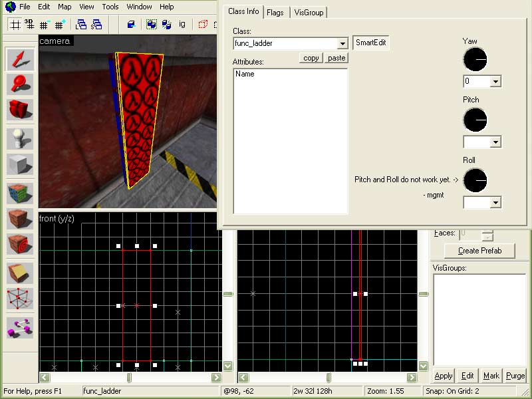This screenshot has height=399, width=532.
Task: Open the Roll value dropdown
Action: click(495, 203)
